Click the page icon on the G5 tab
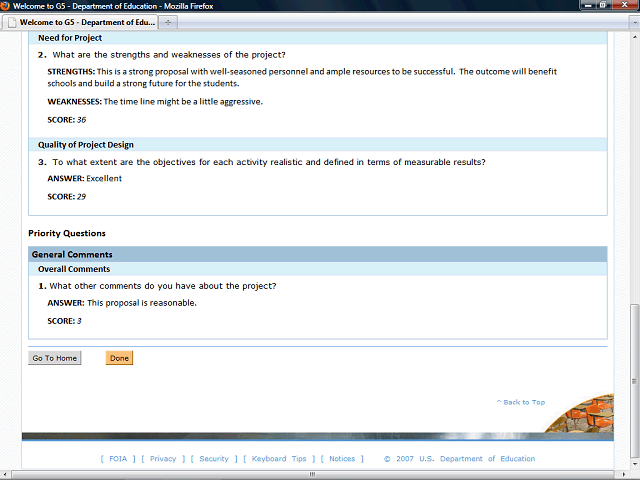640x480 pixels. click(12, 22)
